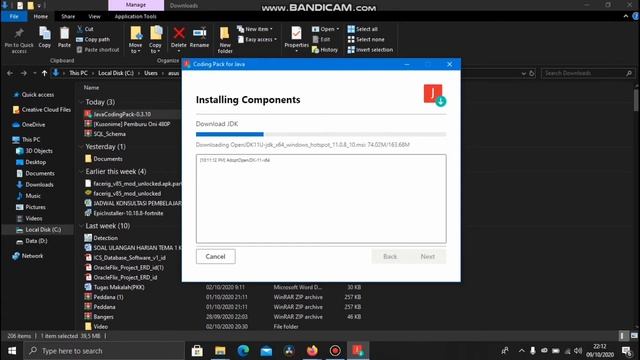Screen dimensions: 640x360
Task: Click the installer log text box
Action: (321, 199)
